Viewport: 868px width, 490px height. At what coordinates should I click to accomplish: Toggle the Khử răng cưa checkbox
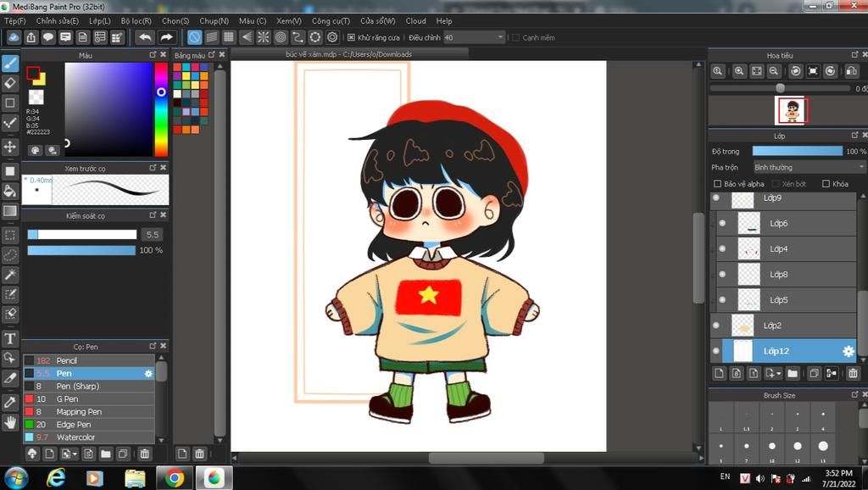coord(351,37)
